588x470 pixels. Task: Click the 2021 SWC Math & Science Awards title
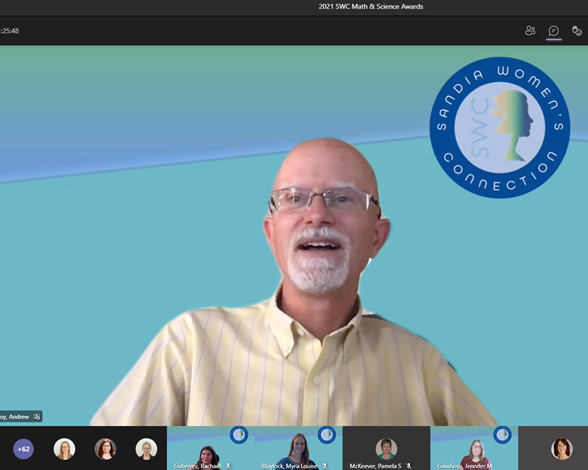[371, 6]
